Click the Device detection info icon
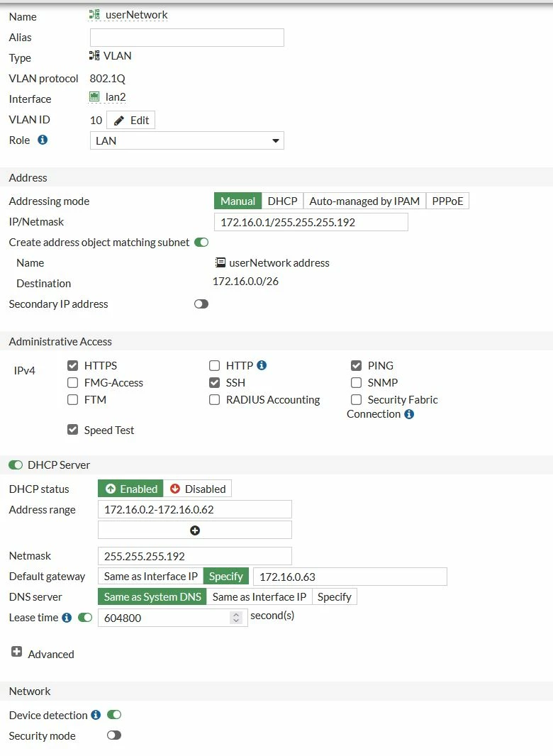Screen dimensions: 553x756 [96, 715]
